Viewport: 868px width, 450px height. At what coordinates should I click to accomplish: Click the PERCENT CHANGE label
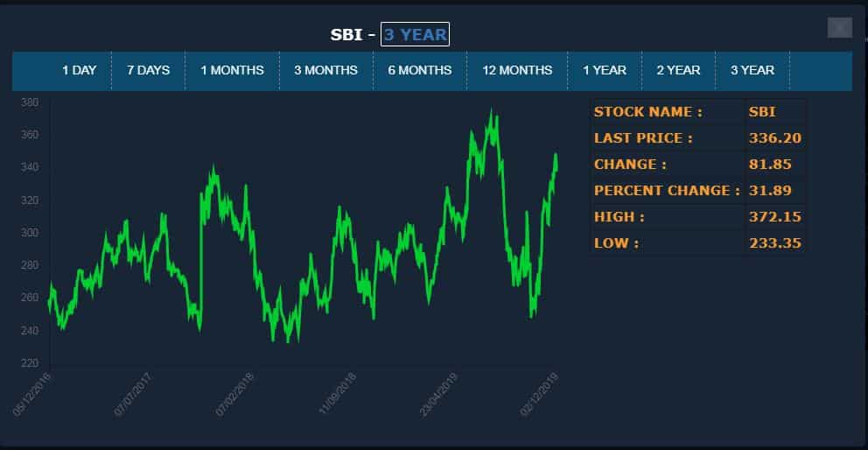click(667, 191)
